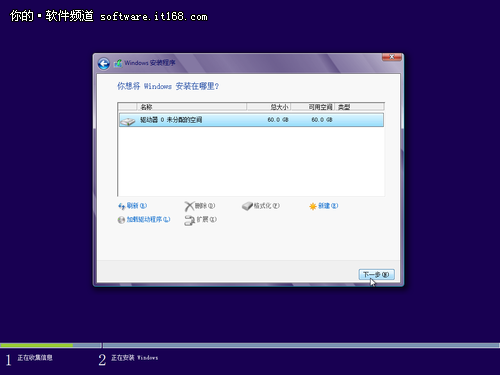Screen dimensions: 500x375
Task: Click the 格式化 (Format) option
Action: coord(267,206)
